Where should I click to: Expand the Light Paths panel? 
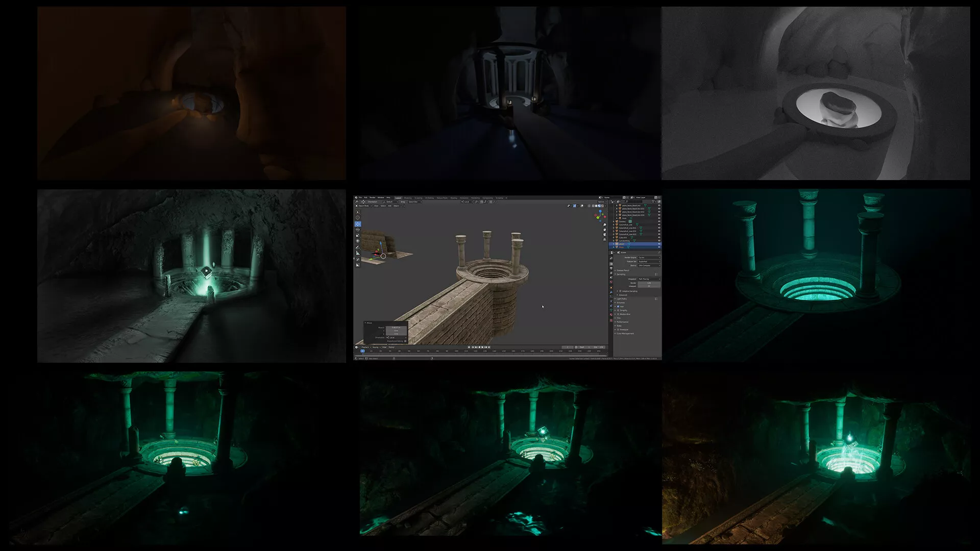click(x=621, y=299)
